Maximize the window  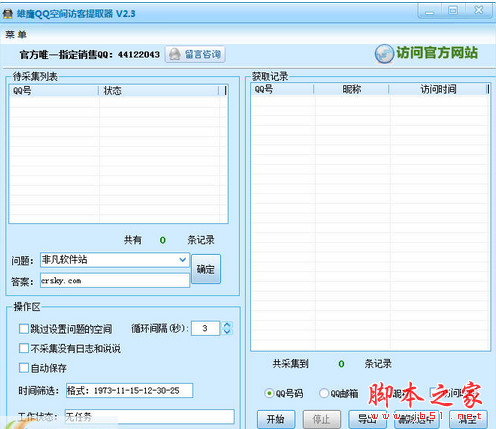[453, 11]
